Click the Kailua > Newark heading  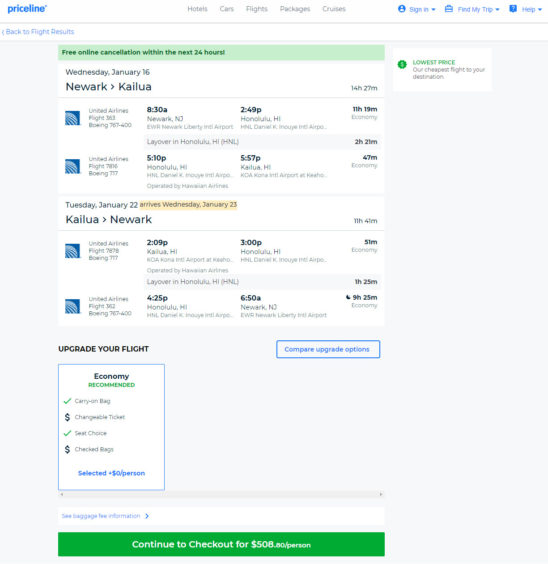coord(109,219)
